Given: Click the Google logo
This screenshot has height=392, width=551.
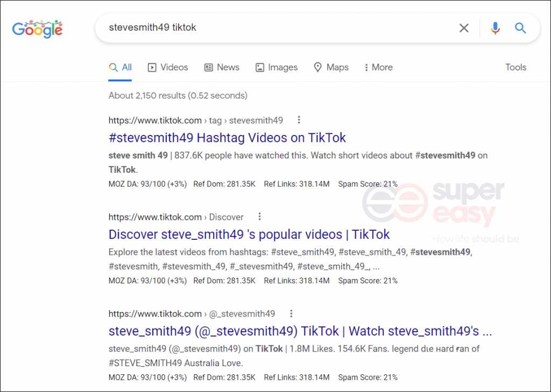Looking at the screenshot, I should 37,29.
